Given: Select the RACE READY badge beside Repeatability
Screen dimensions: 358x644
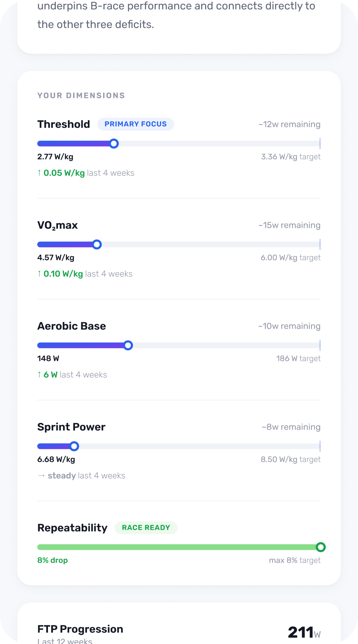Looking at the screenshot, I should (x=146, y=527).
